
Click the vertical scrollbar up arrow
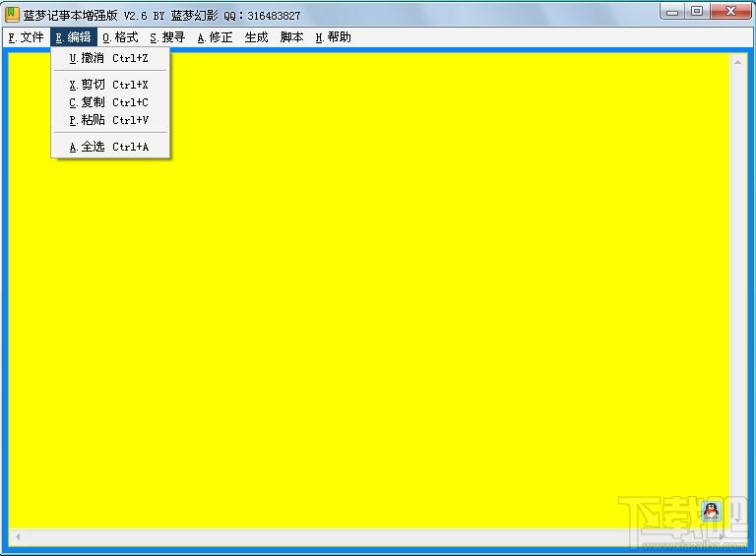(737, 62)
